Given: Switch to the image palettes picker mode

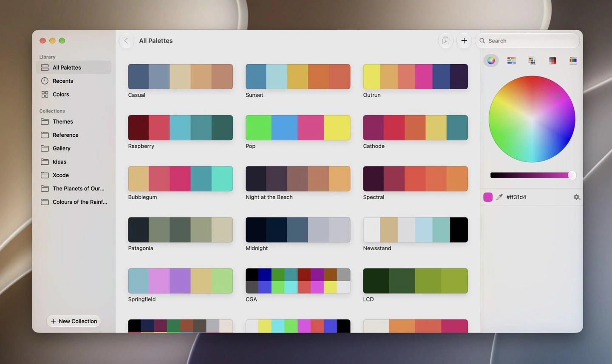Looking at the screenshot, I should (x=552, y=60).
